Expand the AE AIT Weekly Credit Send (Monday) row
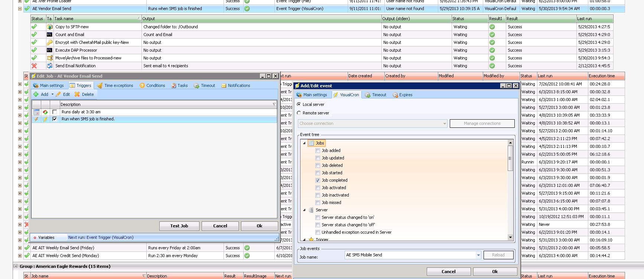Image resolution: width=644 pixels, height=279 pixels. tap(20, 256)
